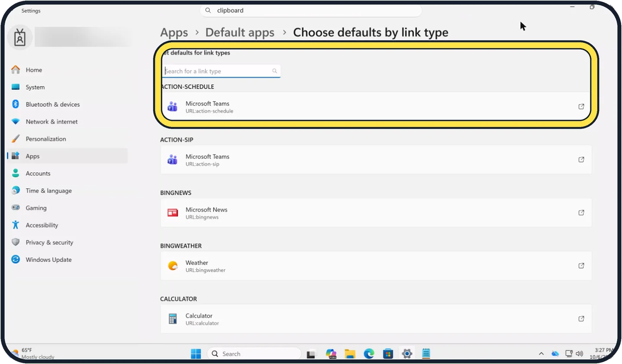Click the Calculator app icon
Screen dimensions: 622x364
pyautogui.click(x=173, y=319)
